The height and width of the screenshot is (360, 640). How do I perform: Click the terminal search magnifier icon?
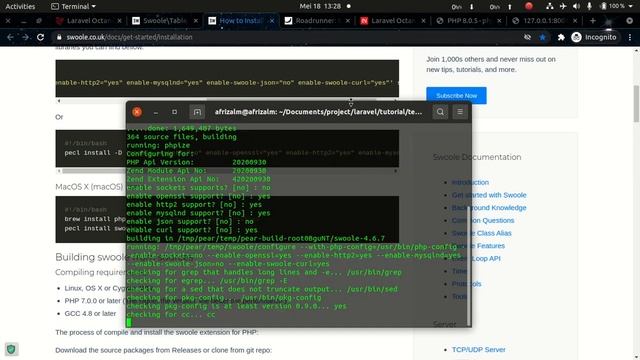click(x=440, y=112)
